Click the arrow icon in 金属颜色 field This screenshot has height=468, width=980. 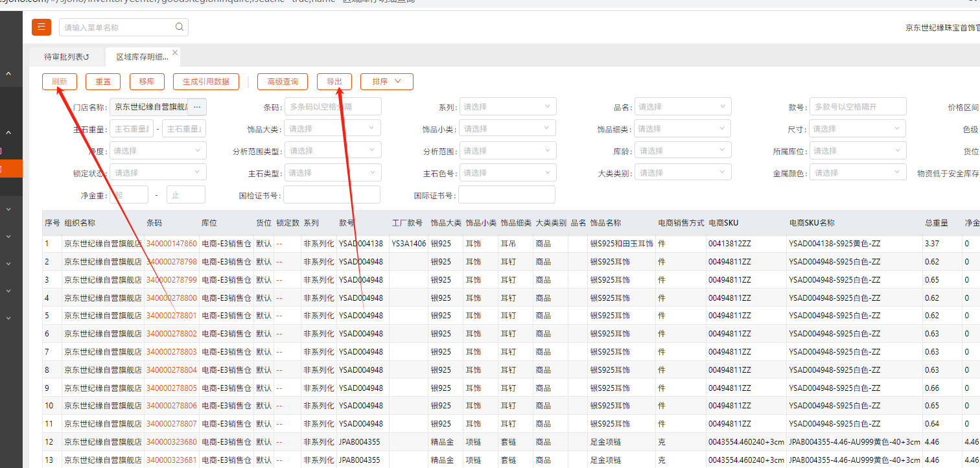click(898, 172)
